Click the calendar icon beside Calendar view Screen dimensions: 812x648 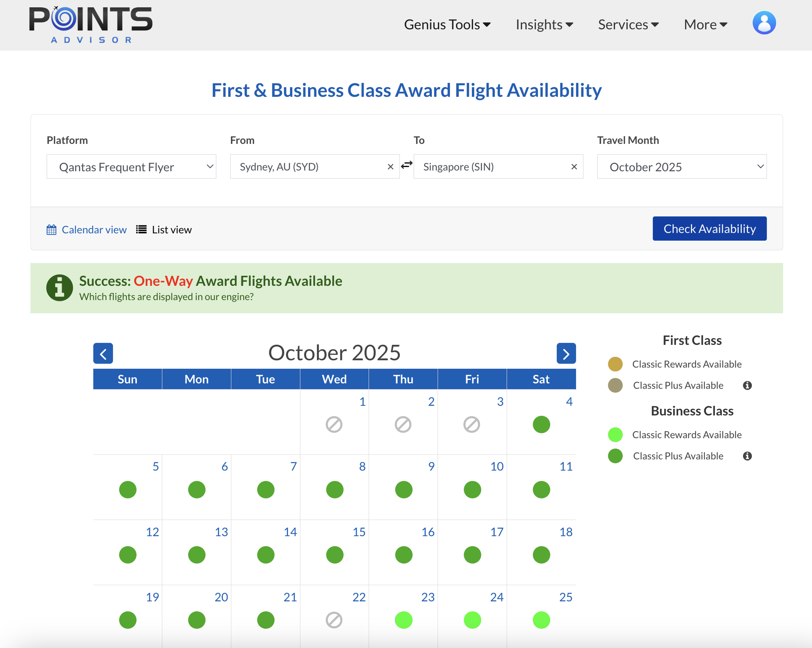[x=51, y=230]
